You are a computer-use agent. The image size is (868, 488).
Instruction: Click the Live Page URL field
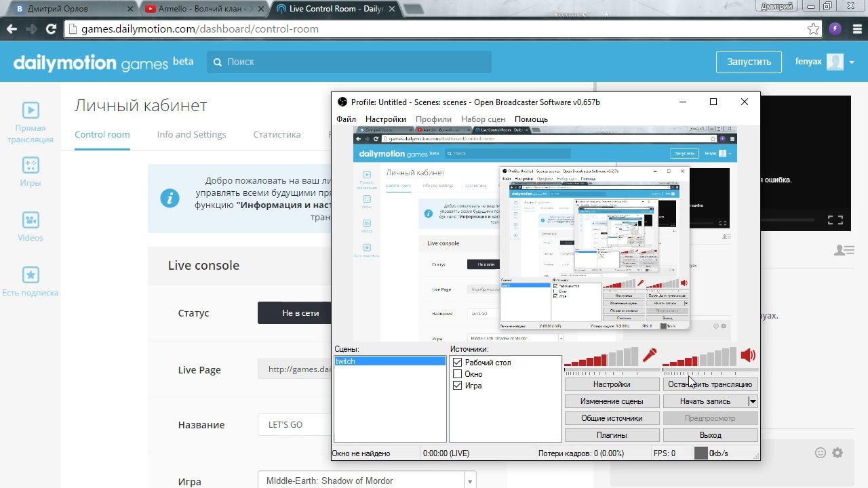coord(294,369)
